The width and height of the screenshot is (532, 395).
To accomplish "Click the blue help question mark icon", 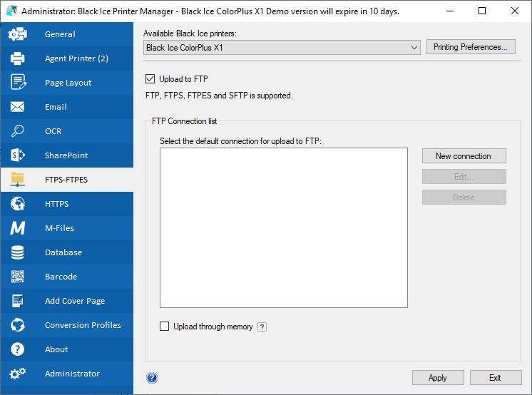I will 152,378.
